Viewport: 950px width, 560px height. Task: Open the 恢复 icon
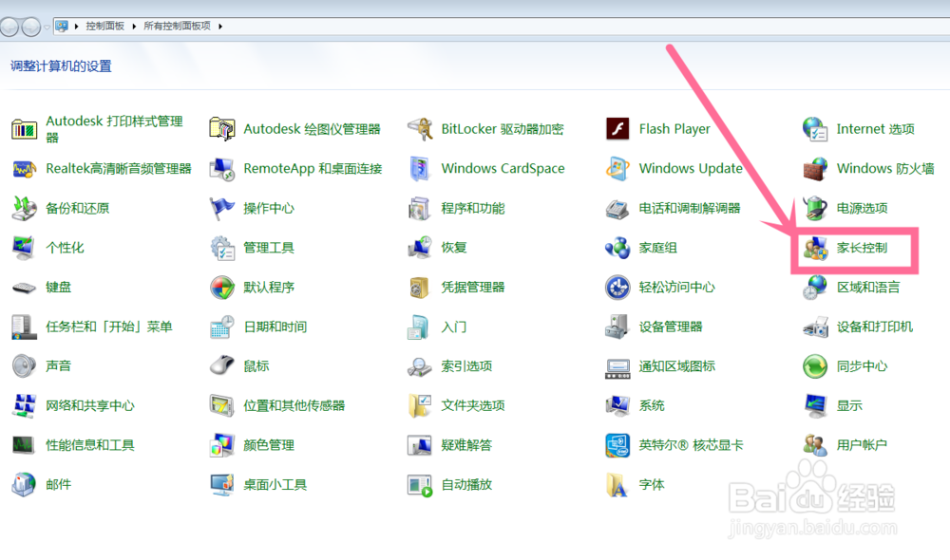(419, 248)
